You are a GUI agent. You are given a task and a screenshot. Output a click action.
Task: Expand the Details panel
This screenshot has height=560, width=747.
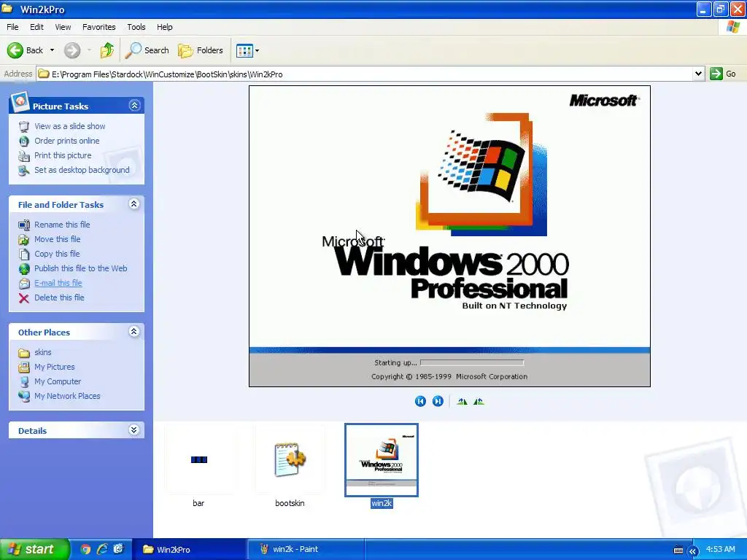pyautogui.click(x=134, y=430)
